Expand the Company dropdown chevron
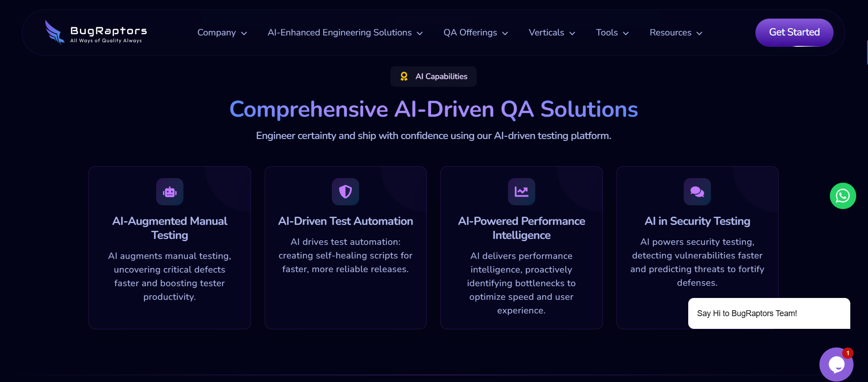The height and width of the screenshot is (382, 868). [x=244, y=33]
